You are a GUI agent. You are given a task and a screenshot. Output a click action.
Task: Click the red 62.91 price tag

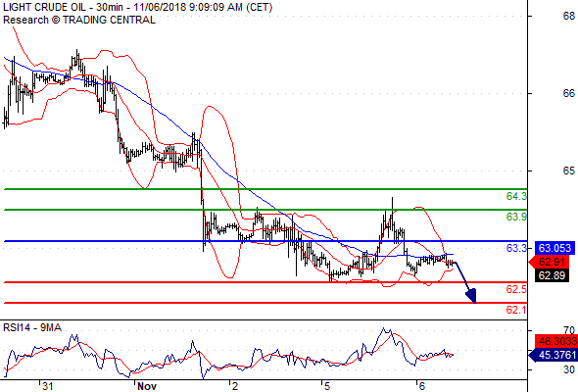pos(551,263)
